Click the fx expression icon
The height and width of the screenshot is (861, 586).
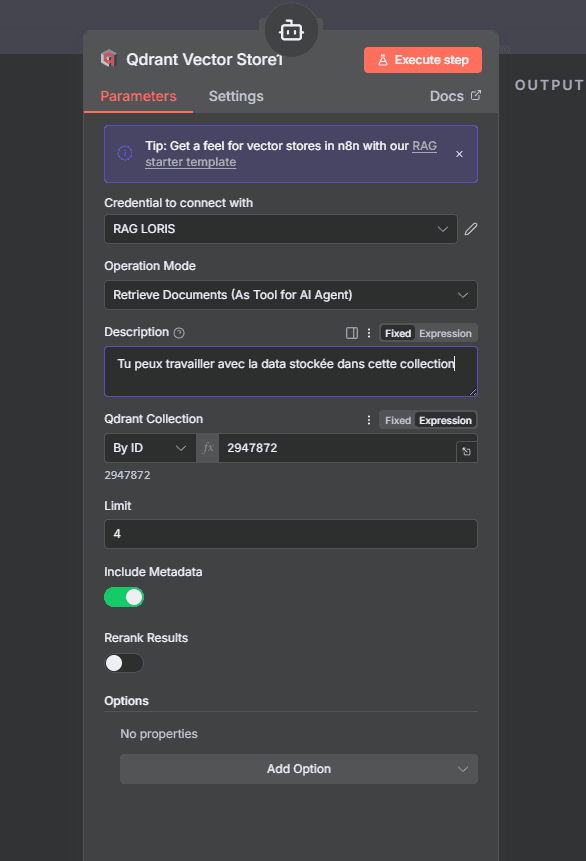click(208, 448)
